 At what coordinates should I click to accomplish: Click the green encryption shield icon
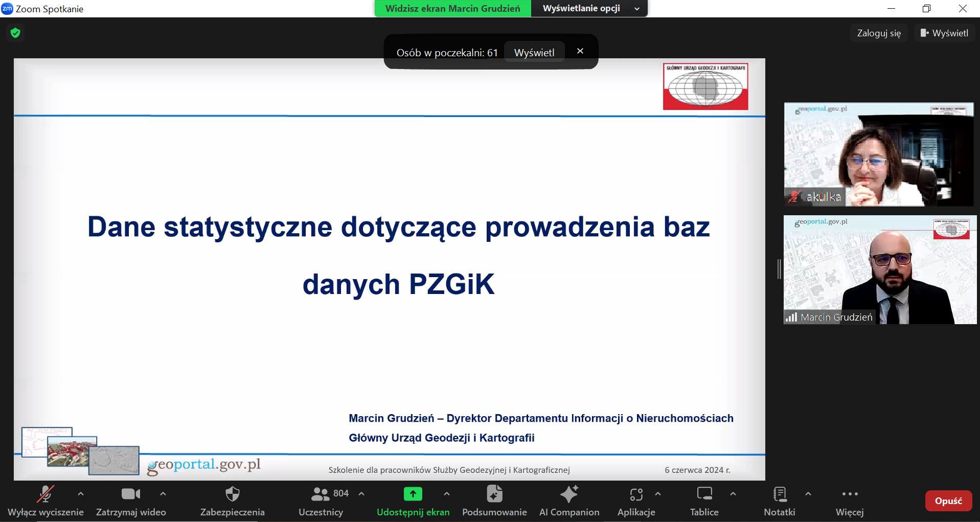click(x=15, y=33)
